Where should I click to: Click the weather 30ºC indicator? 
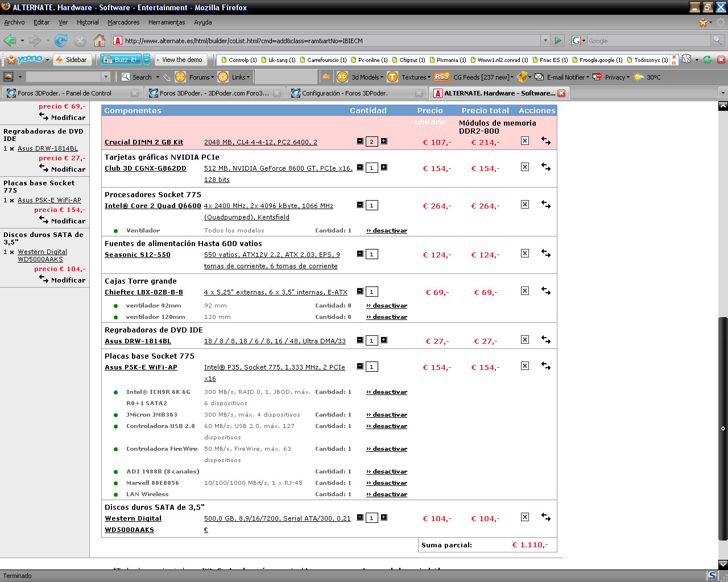647,77
